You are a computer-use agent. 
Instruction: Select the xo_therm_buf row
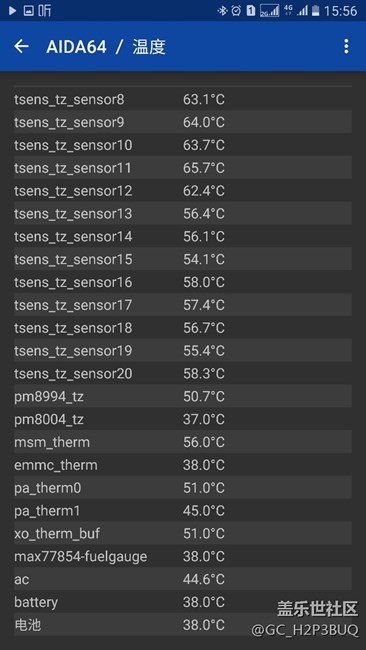click(183, 533)
